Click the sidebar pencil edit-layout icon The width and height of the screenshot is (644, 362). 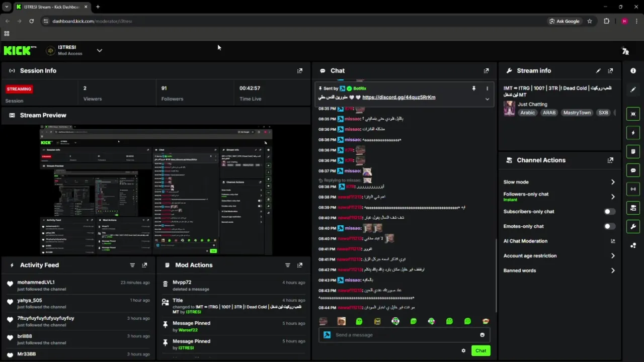click(x=633, y=89)
